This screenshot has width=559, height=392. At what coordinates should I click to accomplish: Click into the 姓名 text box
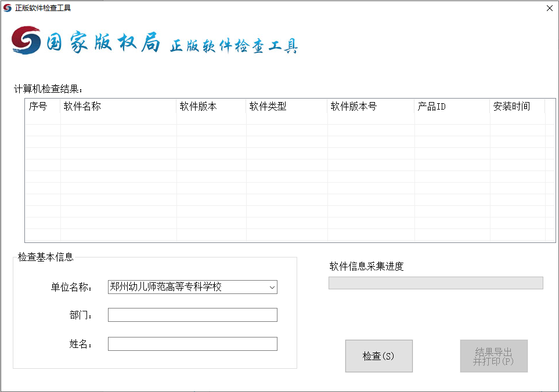click(193, 344)
